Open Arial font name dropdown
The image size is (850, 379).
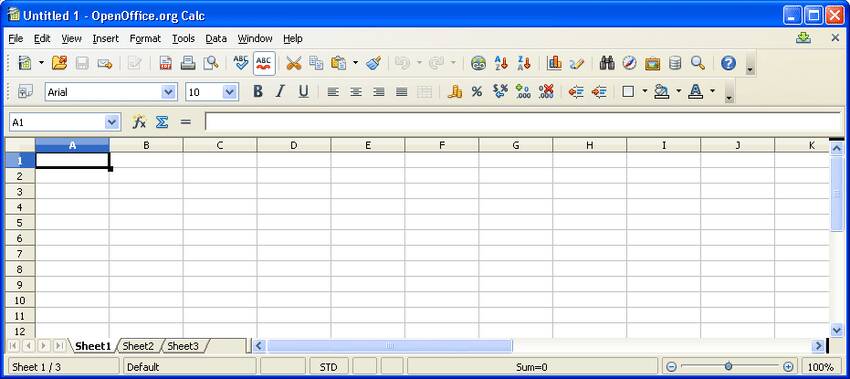point(169,92)
